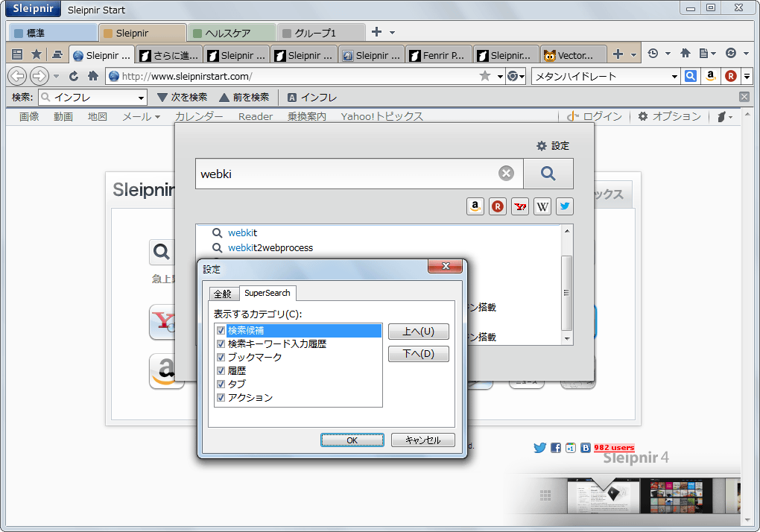The width and height of the screenshot is (760, 532).
Task: Expand search engine list arrow
Action: click(x=747, y=77)
